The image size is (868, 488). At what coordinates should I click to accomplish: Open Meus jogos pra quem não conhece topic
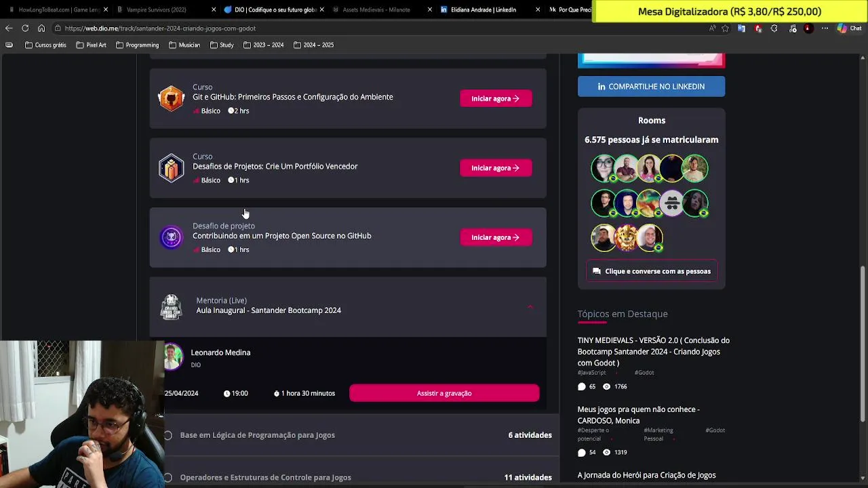[x=638, y=415]
